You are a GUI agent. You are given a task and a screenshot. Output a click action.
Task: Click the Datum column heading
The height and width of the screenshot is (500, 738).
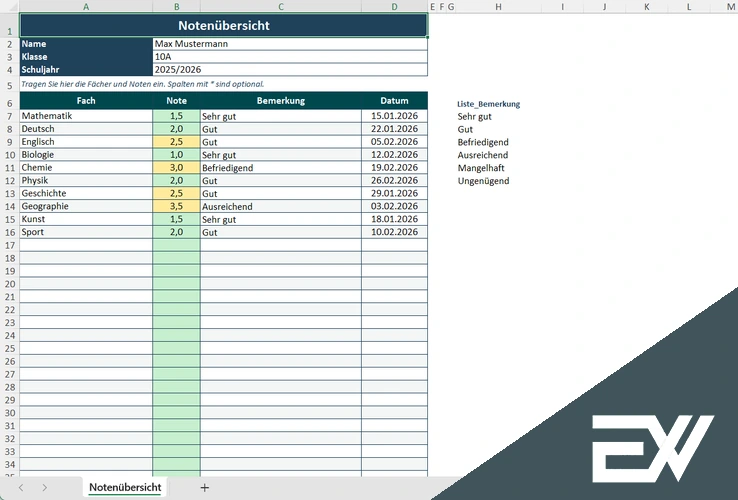[394, 101]
